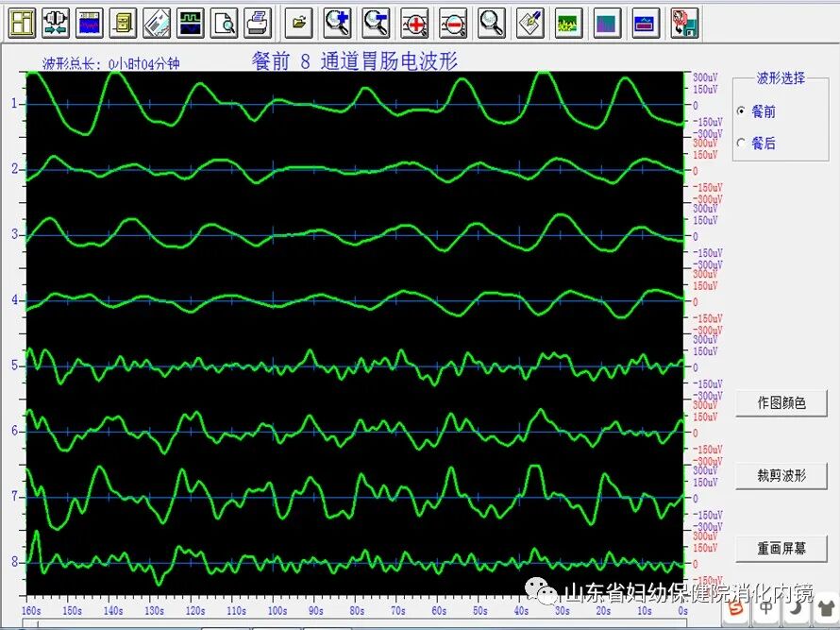
Task: Click the red minus amplitude zoom icon
Action: pyautogui.click(x=453, y=23)
